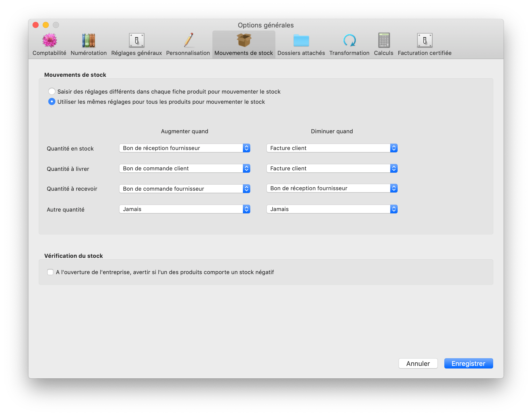Select different settings per product radio
532x416 pixels.
[x=52, y=91]
